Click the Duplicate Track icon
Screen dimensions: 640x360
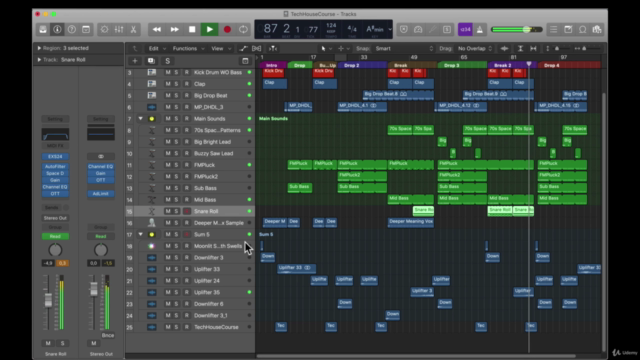[151, 61]
